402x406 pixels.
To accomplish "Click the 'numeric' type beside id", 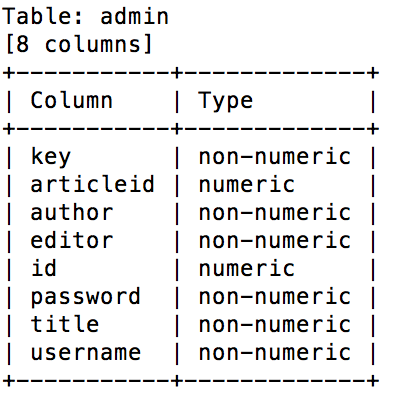I will tap(247, 269).
